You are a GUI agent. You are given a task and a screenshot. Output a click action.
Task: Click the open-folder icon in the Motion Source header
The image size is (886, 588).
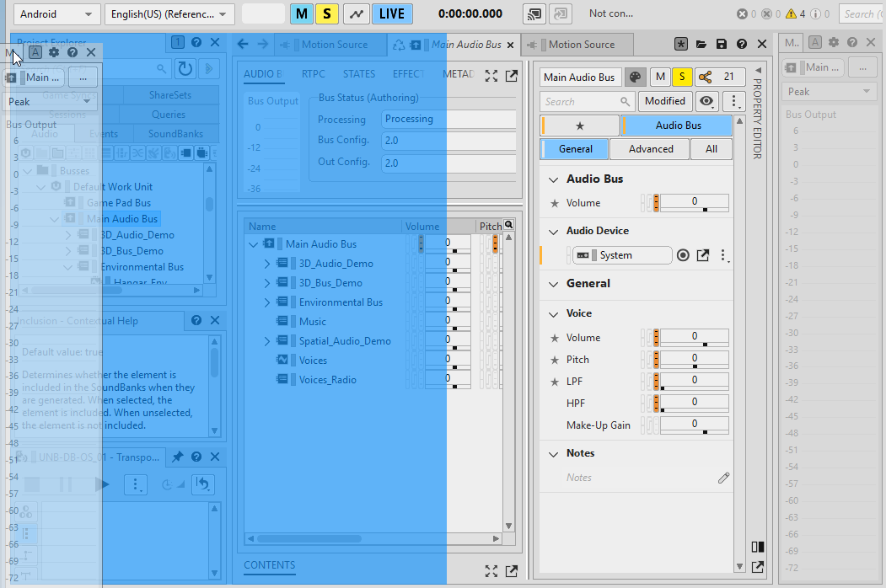coord(701,44)
